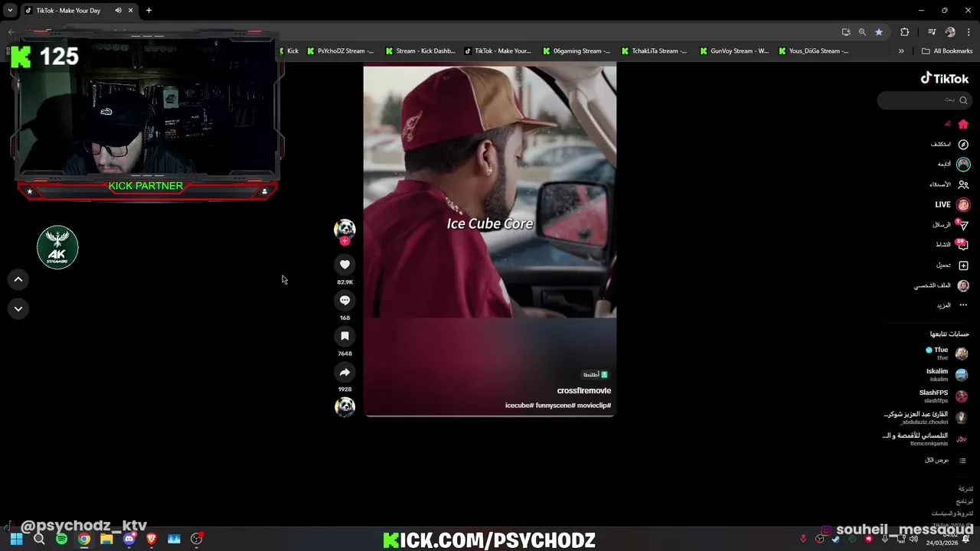
Task: Open the Explore compass icon
Action: click(x=963, y=144)
